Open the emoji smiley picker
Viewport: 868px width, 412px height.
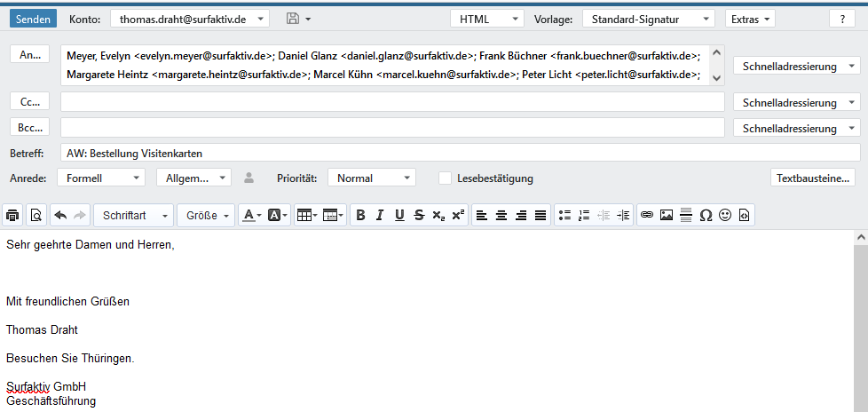725,215
